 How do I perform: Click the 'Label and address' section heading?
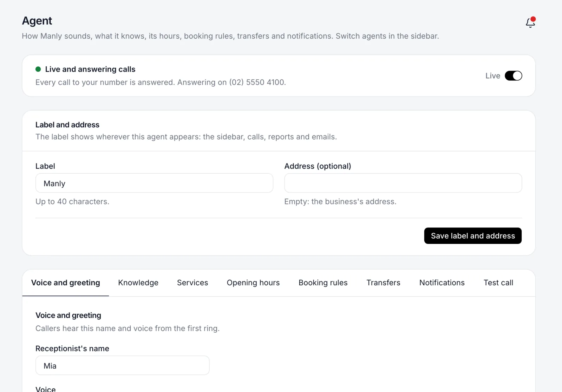(67, 125)
